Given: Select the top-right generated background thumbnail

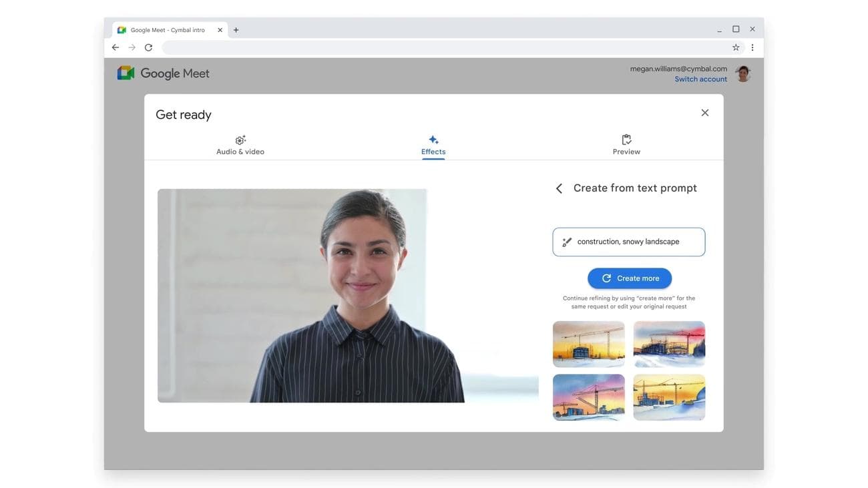Looking at the screenshot, I should [x=669, y=344].
